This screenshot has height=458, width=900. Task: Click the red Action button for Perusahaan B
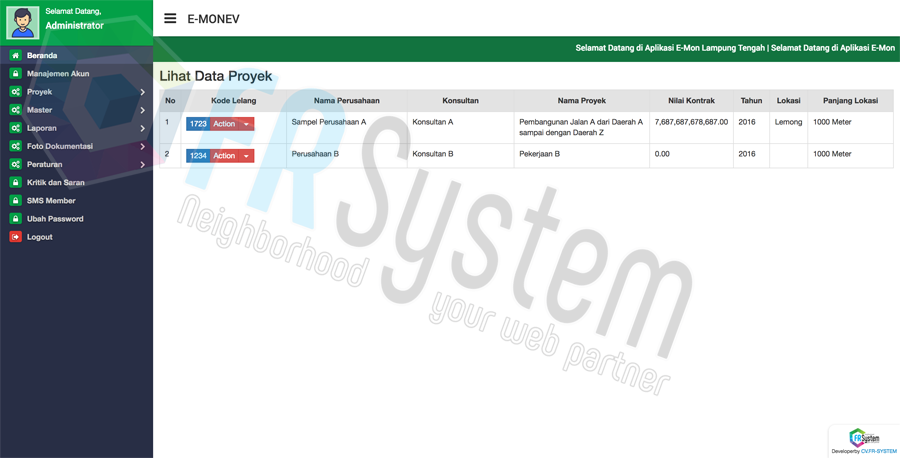[x=224, y=156]
